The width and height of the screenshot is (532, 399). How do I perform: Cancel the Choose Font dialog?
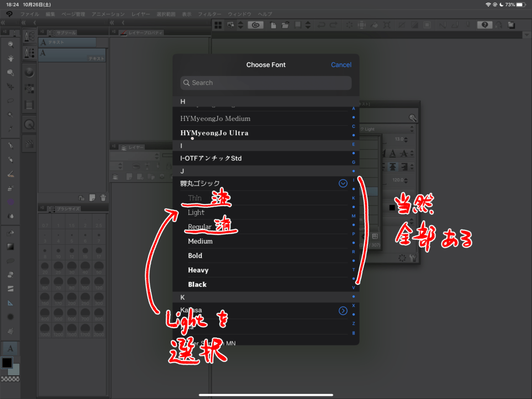coord(341,65)
